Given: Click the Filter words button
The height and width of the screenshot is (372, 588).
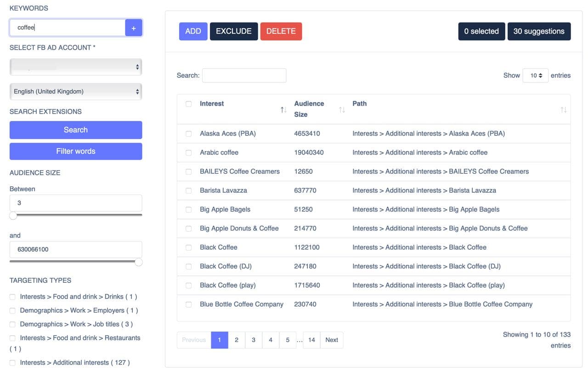Looking at the screenshot, I should tap(76, 151).
